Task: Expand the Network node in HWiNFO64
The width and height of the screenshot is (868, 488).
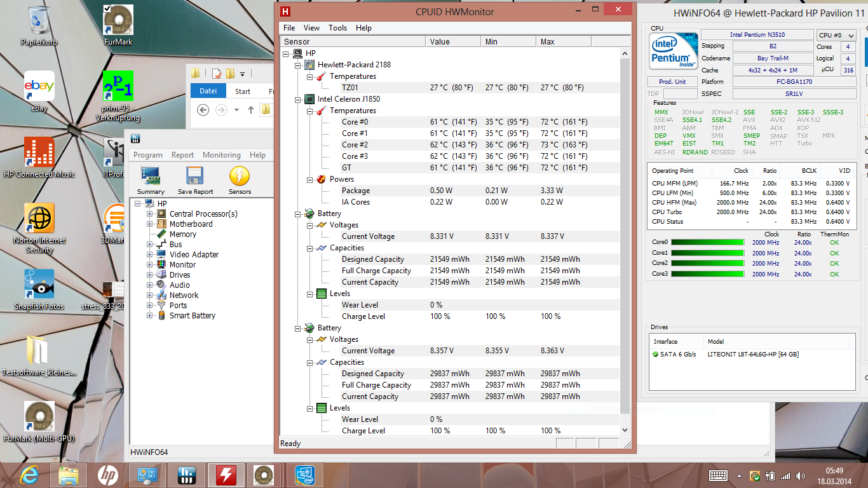Action: coord(150,295)
